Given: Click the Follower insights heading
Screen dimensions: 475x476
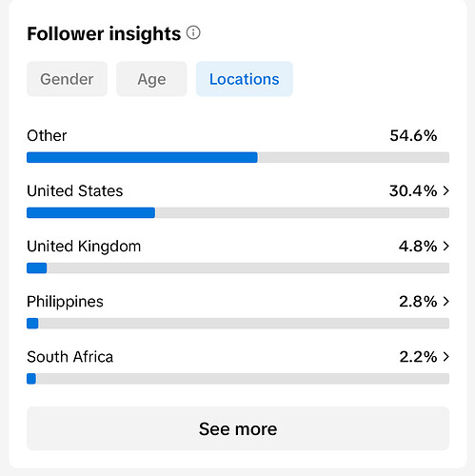Looking at the screenshot, I should pos(104,33).
